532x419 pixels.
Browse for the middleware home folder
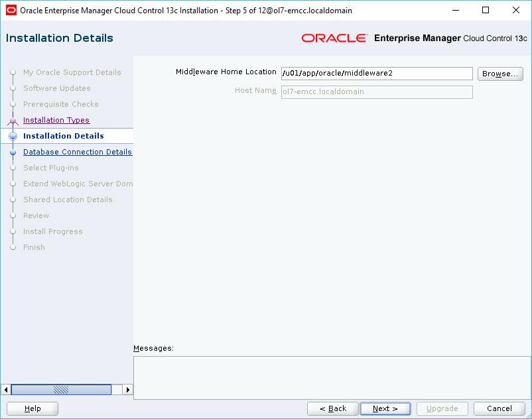pos(500,74)
